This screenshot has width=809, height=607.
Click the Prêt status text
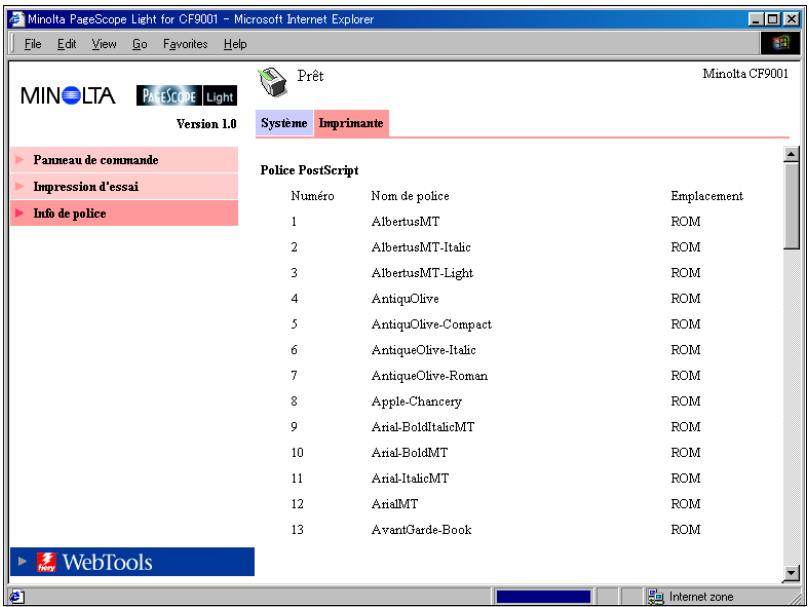point(311,76)
